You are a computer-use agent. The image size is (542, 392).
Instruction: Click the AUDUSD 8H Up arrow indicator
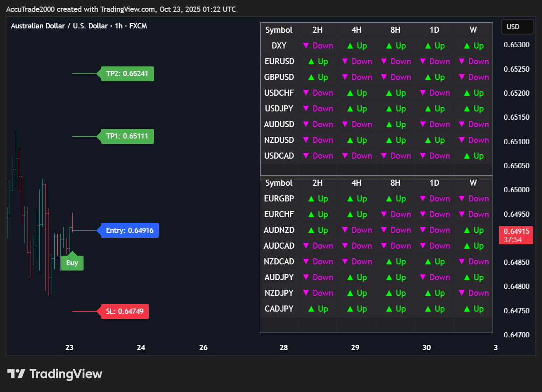point(395,125)
